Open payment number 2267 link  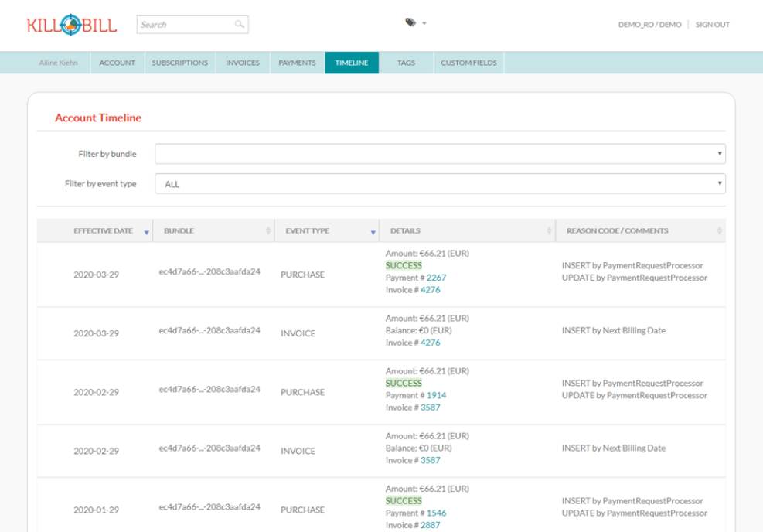tap(436, 278)
